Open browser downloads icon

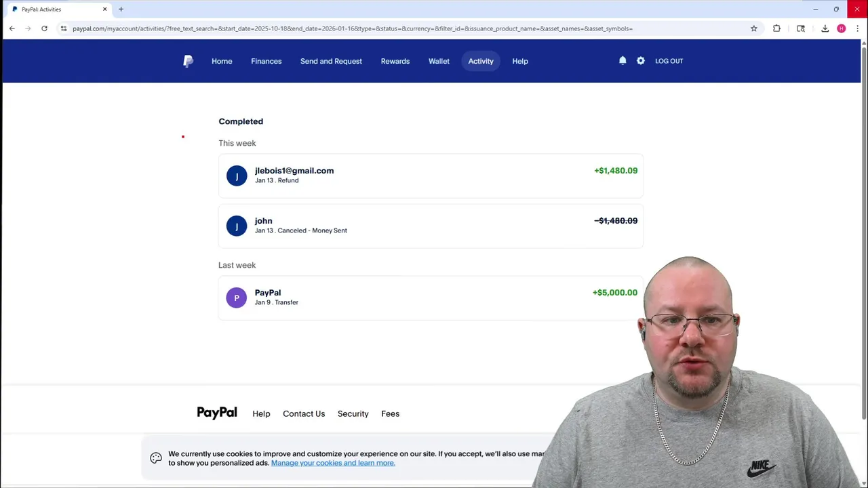click(825, 28)
